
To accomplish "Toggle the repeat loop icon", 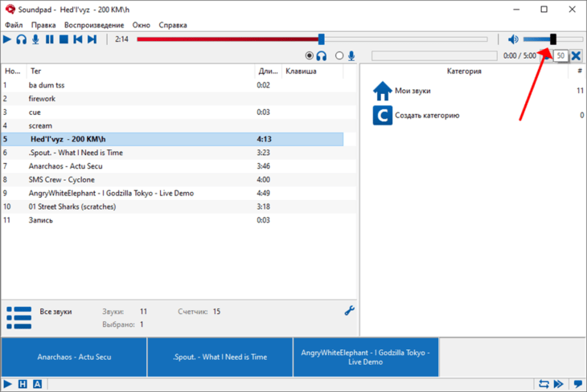I will 544,384.
